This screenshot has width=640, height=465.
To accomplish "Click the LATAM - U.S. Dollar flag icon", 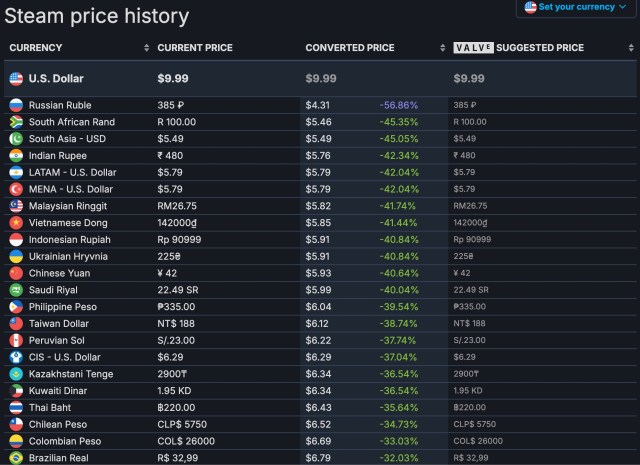I will 16,172.
